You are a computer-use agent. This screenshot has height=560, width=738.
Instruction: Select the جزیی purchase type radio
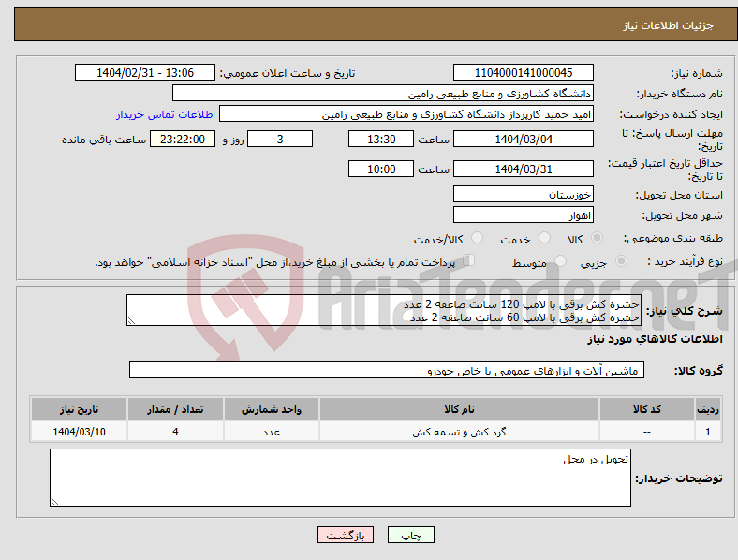[621, 260]
